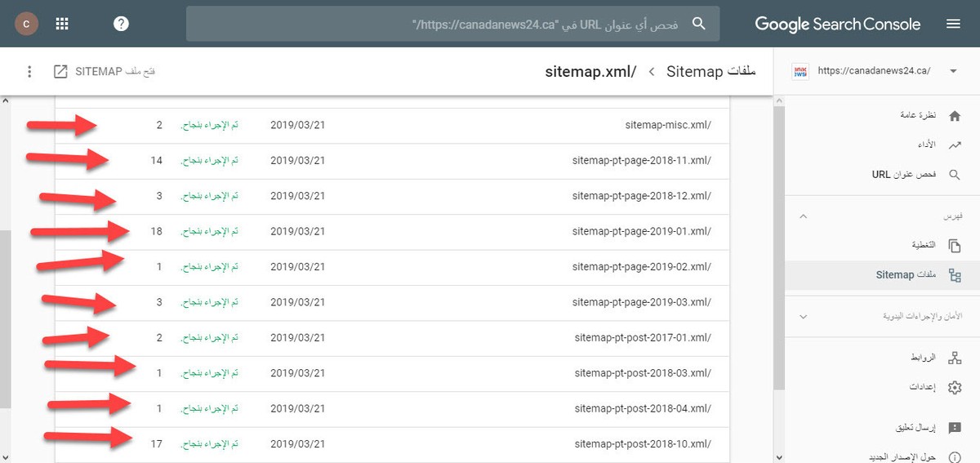Collapse the index section chevron
This screenshot has width=980, height=463.
[803, 216]
